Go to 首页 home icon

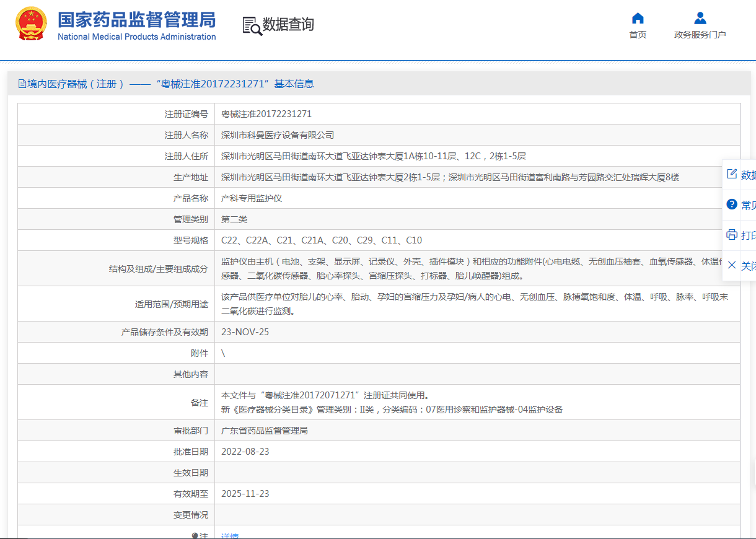coord(638,17)
